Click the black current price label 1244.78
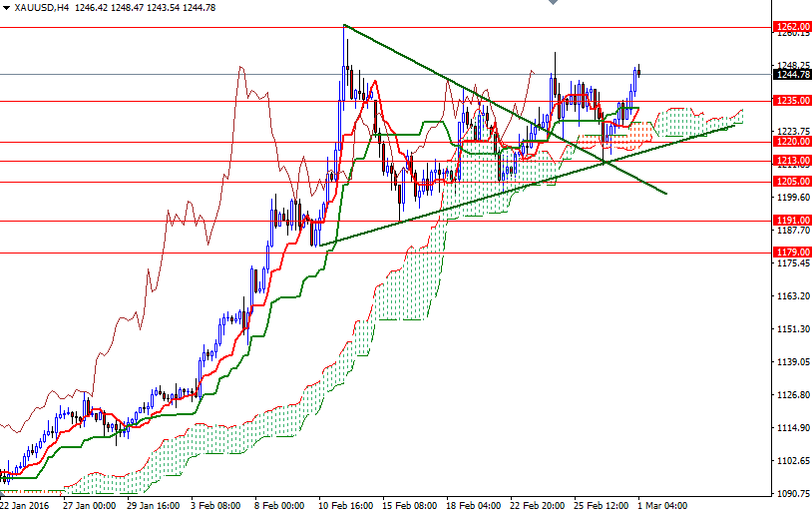 [792, 75]
